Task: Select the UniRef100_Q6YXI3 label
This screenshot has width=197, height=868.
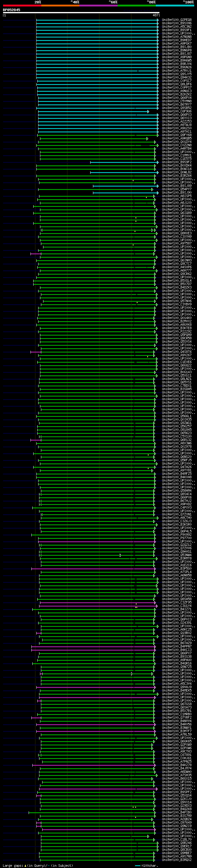Action: pyautogui.click(x=177, y=118)
